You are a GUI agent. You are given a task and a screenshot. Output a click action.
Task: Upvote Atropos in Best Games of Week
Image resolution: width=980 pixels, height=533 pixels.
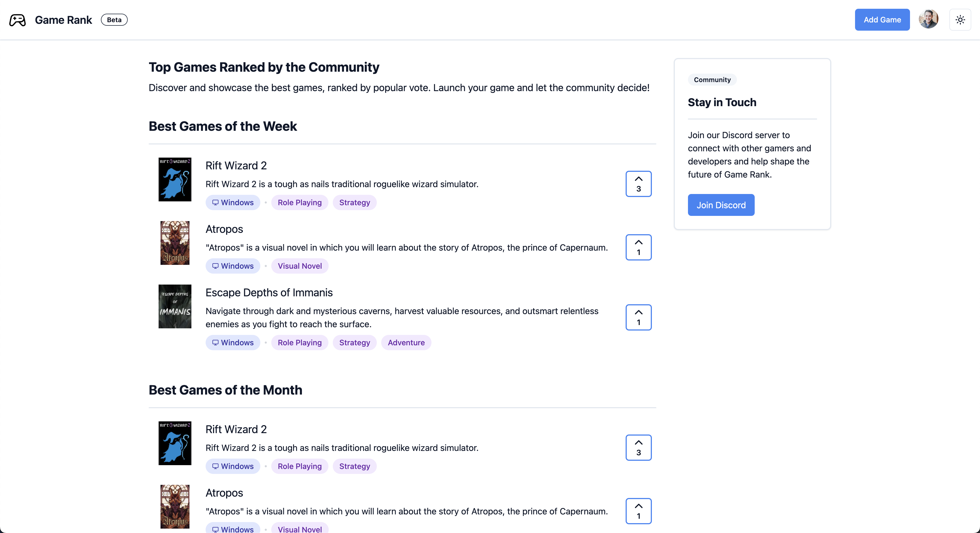pyautogui.click(x=638, y=247)
